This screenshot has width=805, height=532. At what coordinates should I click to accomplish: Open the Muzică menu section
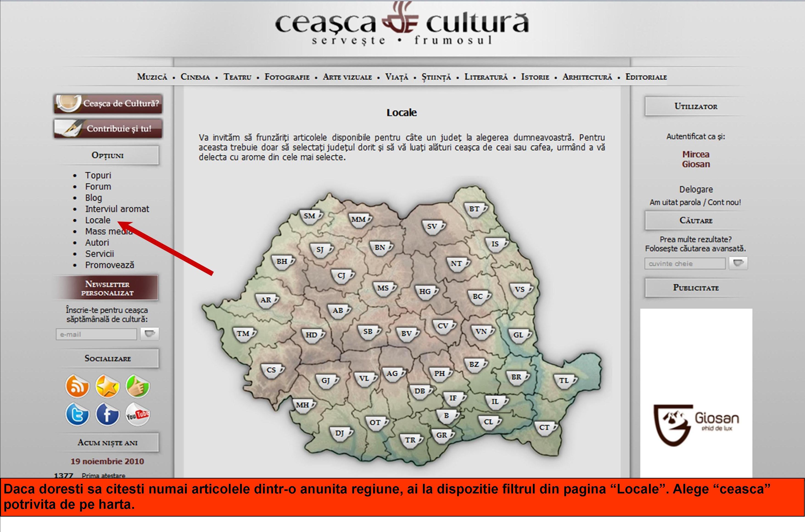point(152,77)
